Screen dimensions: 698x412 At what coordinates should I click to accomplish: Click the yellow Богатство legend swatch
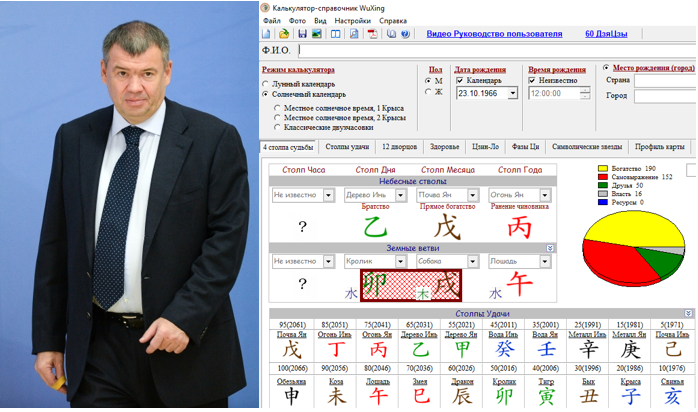tap(604, 169)
